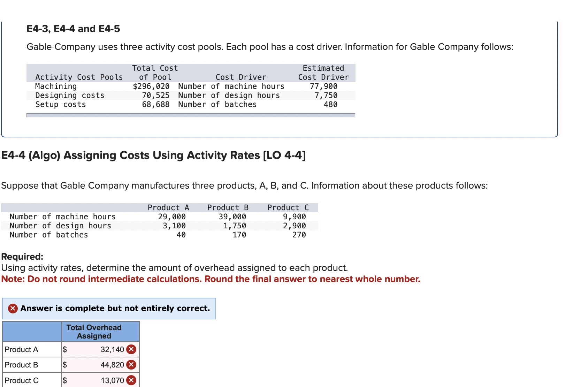This screenshot has height=387, width=588.
Task: Click the red X icon beside Product A amount
Action: click(x=131, y=349)
